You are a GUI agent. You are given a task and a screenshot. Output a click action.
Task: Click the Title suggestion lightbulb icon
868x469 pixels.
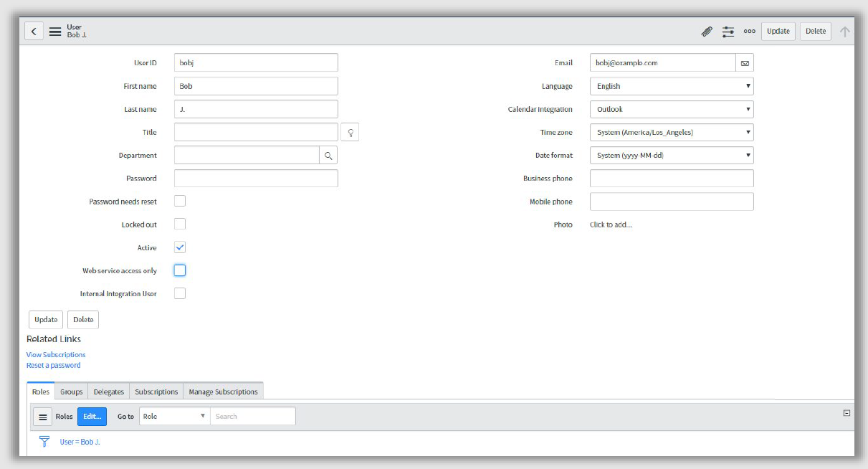pyautogui.click(x=350, y=132)
